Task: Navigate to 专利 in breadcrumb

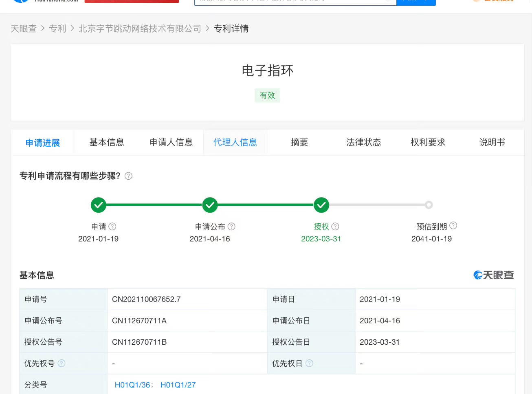Action: coord(57,29)
